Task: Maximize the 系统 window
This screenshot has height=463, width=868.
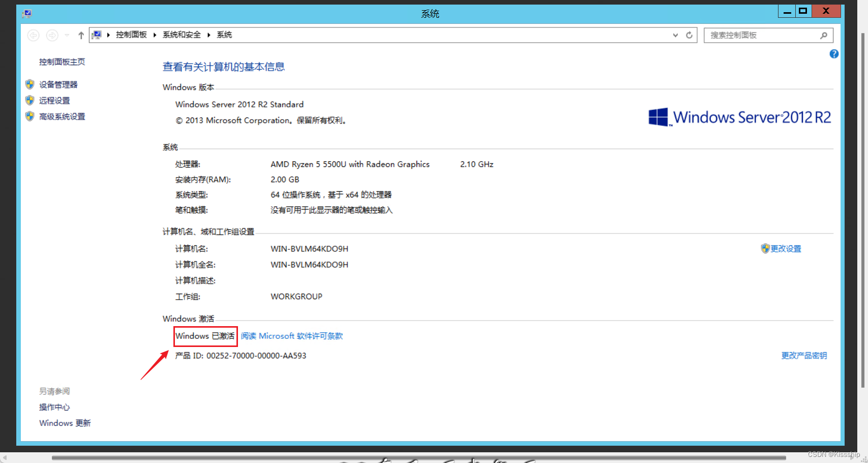Action: (803, 11)
